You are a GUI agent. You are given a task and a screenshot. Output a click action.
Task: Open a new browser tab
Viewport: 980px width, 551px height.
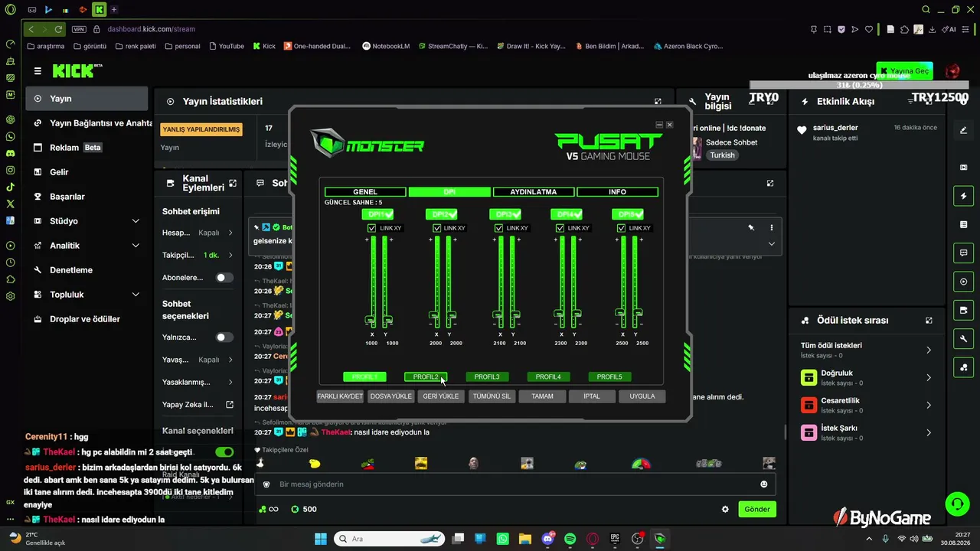114,10
